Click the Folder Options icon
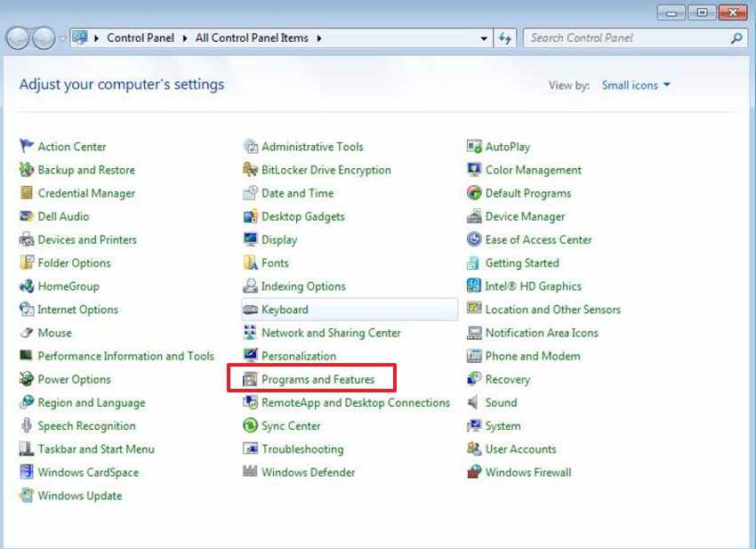Image resolution: width=756 pixels, height=549 pixels. click(x=27, y=262)
